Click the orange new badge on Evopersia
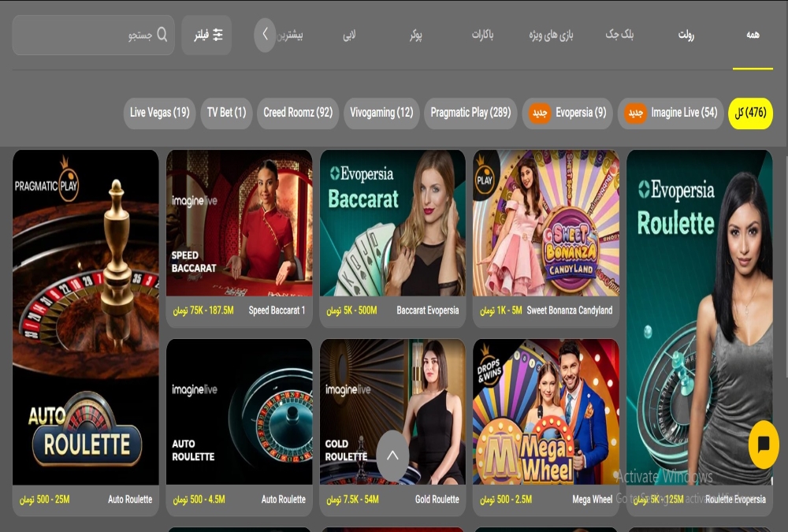The image size is (788, 532). click(x=540, y=113)
